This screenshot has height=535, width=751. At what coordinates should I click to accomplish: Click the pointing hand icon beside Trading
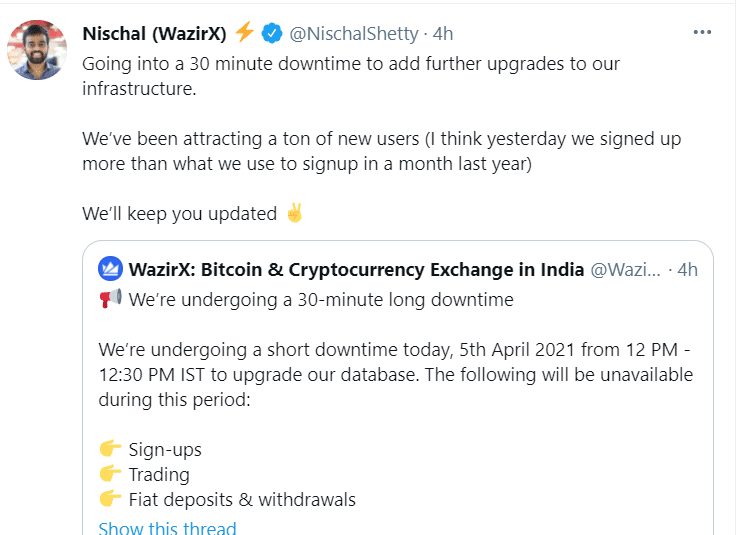pos(110,474)
